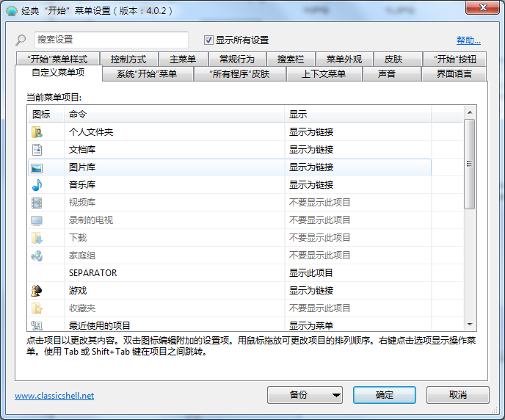The image size is (505, 420).
Task: Open the 备份 dropdown button
Action: click(x=305, y=395)
